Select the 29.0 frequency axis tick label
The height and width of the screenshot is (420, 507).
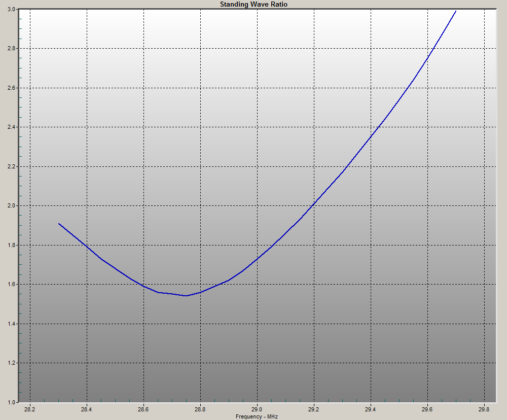point(257,409)
